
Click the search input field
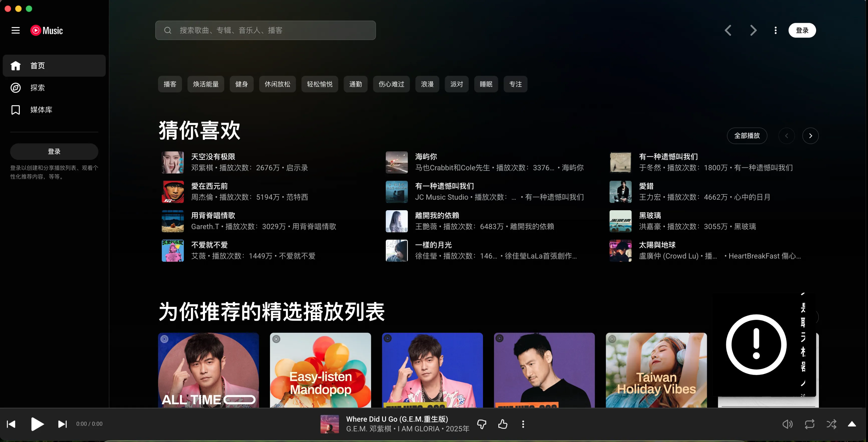click(266, 30)
